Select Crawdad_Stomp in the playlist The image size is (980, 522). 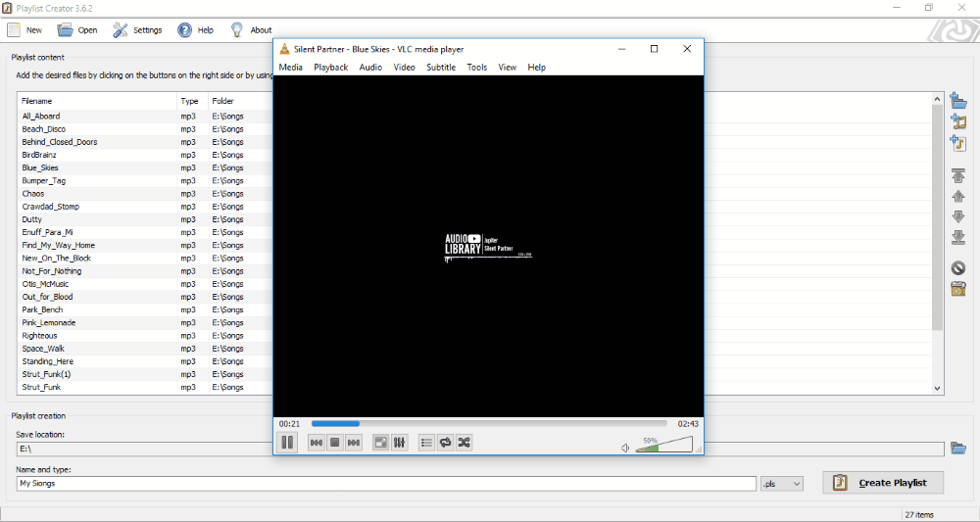(x=51, y=207)
